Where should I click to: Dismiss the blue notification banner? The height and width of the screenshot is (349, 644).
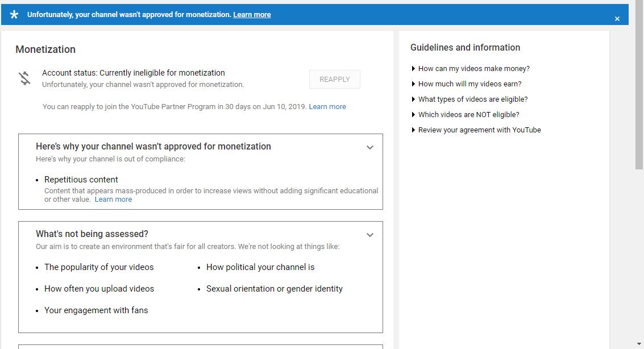point(617,19)
